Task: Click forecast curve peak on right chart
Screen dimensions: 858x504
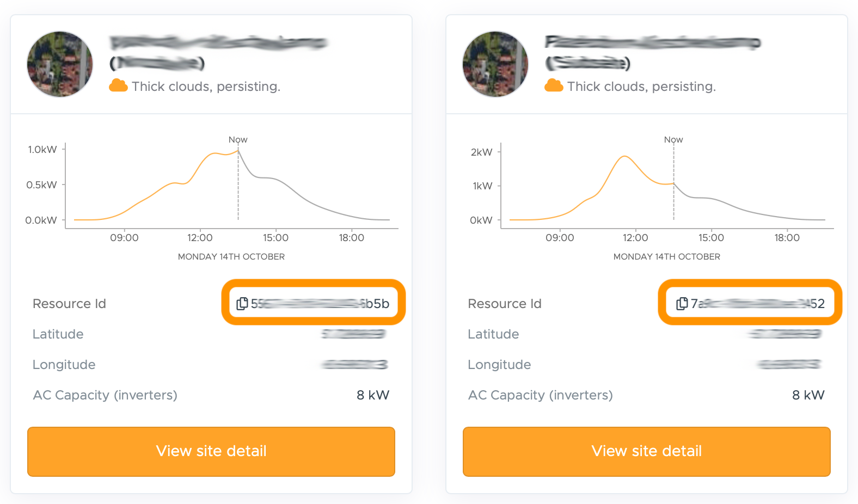Action: point(625,157)
